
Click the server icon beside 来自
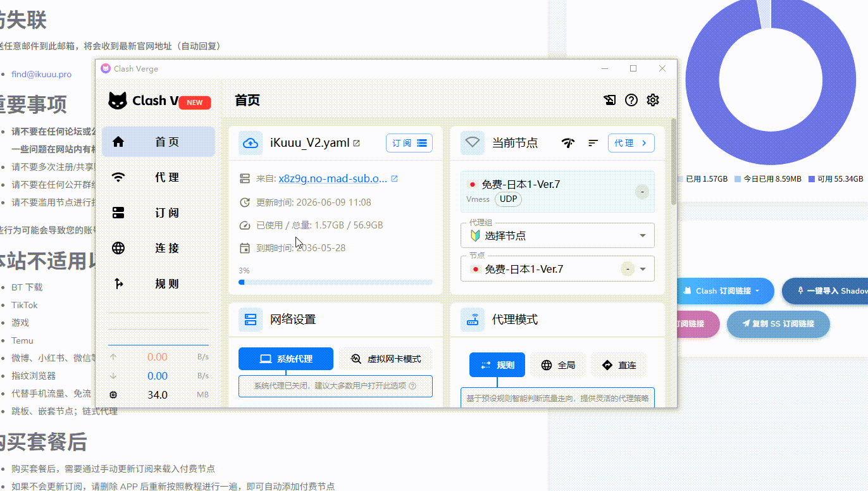coord(245,179)
